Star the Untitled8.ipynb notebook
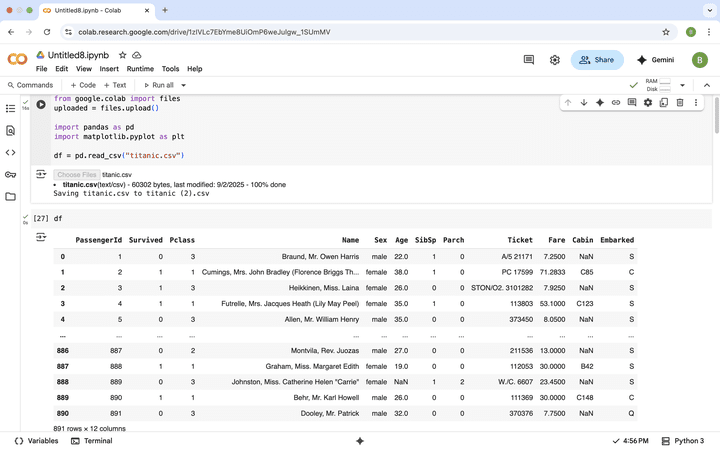This screenshot has height=450, width=720. point(122,55)
